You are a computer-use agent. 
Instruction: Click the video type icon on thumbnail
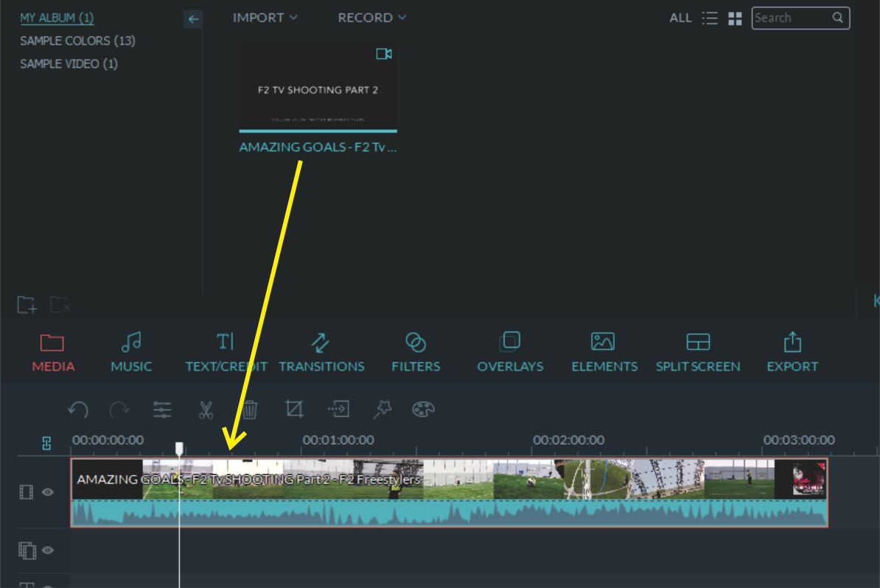tap(384, 54)
